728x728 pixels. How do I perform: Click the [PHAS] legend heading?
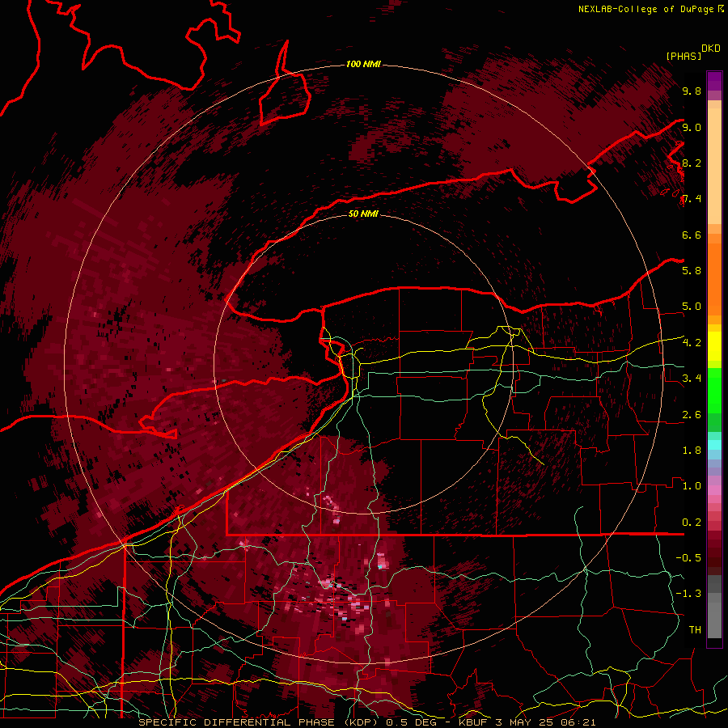pyautogui.click(x=684, y=56)
